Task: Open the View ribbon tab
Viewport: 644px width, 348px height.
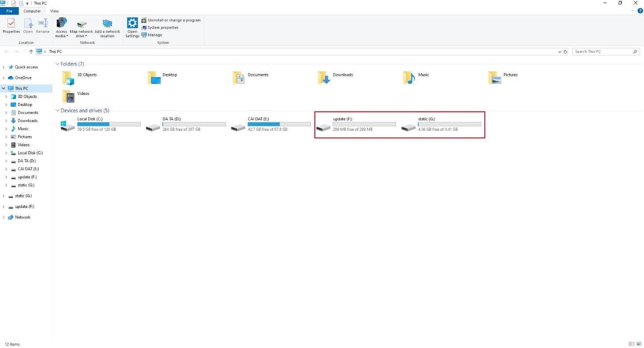Action: pos(55,11)
